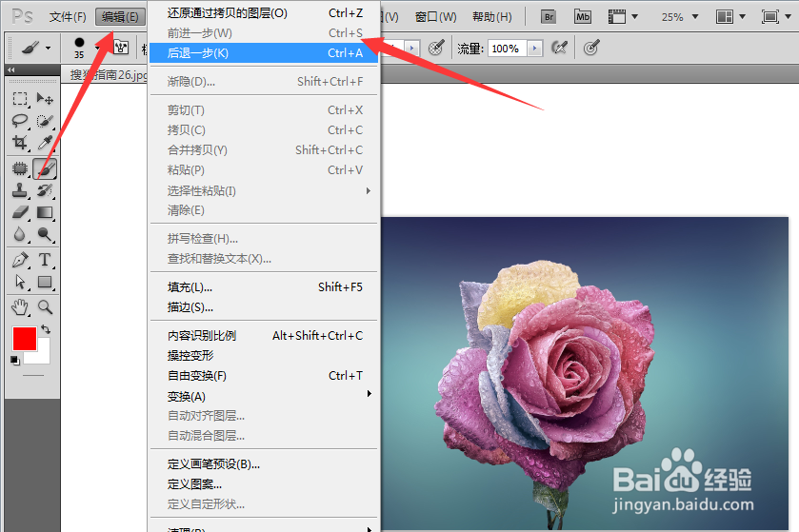Swap foreground and background colors
Viewport: 799px width, 532px height.
click(46, 329)
